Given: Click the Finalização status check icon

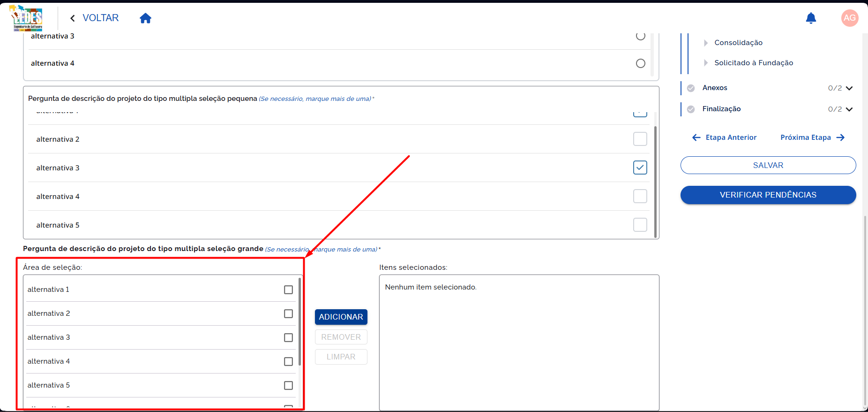Looking at the screenshot, I should [x=691, y=109].
